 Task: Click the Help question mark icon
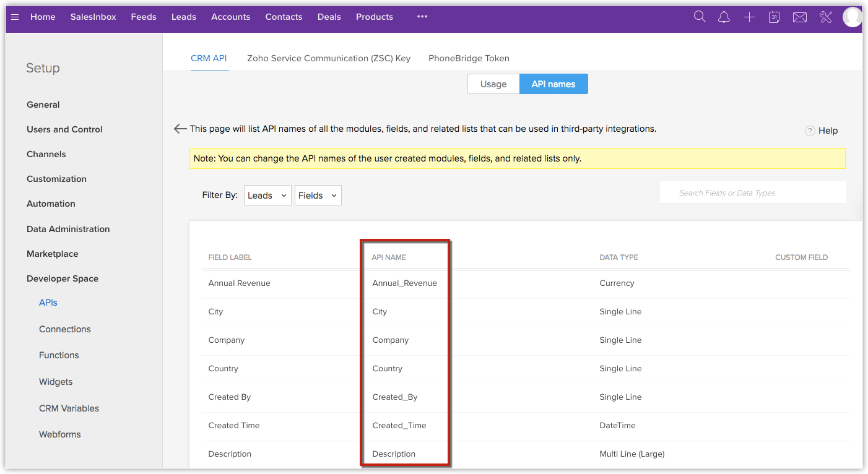point(810,131)
